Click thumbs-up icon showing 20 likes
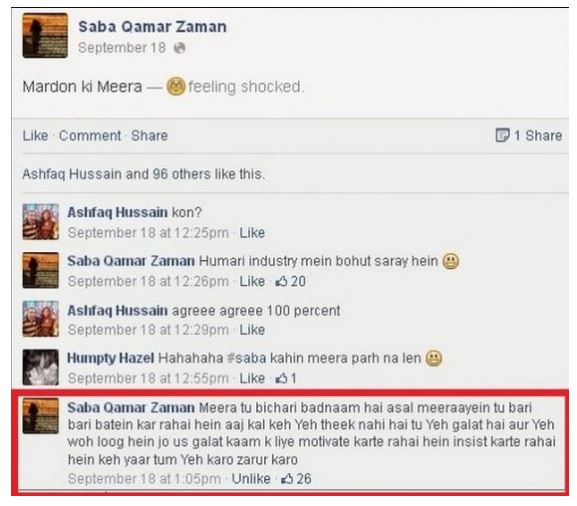Screen dimensions: 577x506 tap(282, 282)
